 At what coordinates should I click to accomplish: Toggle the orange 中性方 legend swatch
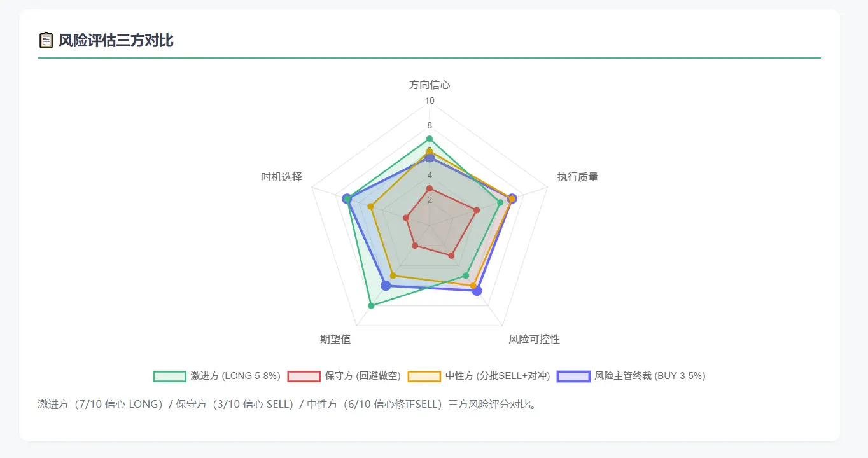coord(424,376)
